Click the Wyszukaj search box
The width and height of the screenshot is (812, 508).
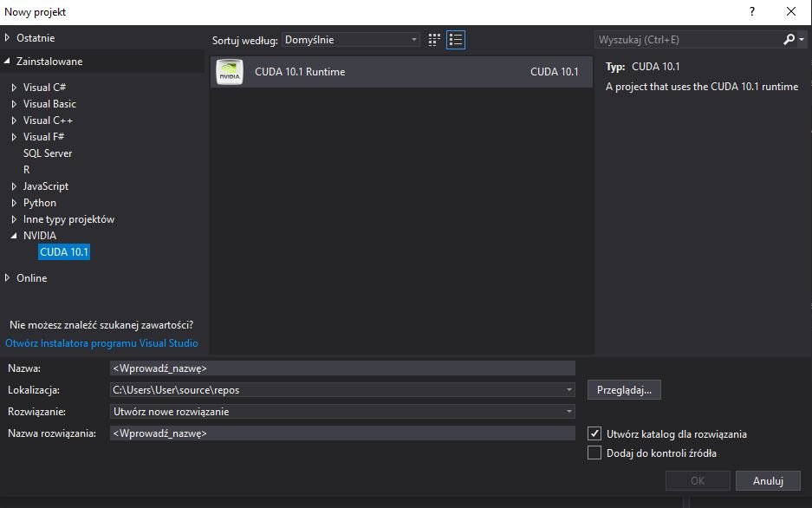[x=688, y=39]
